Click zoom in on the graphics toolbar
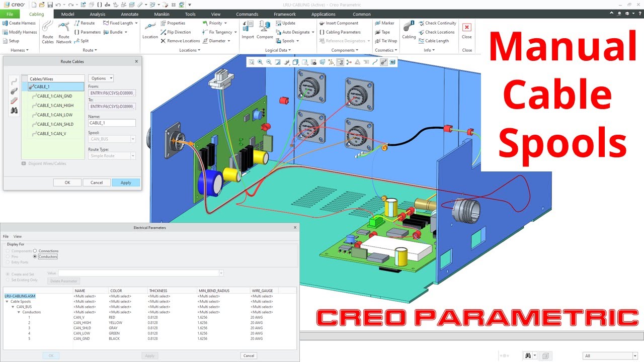The width and height of the screenshot is (644, 362). [x=260, y=62]
